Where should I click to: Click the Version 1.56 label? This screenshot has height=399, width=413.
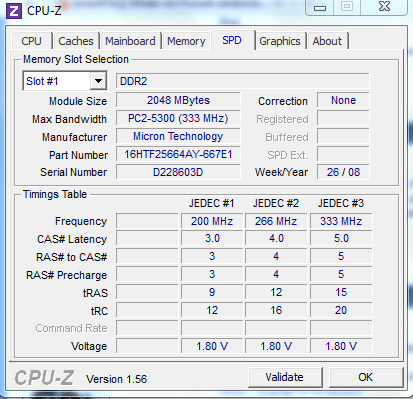click(x=116, y=379)
